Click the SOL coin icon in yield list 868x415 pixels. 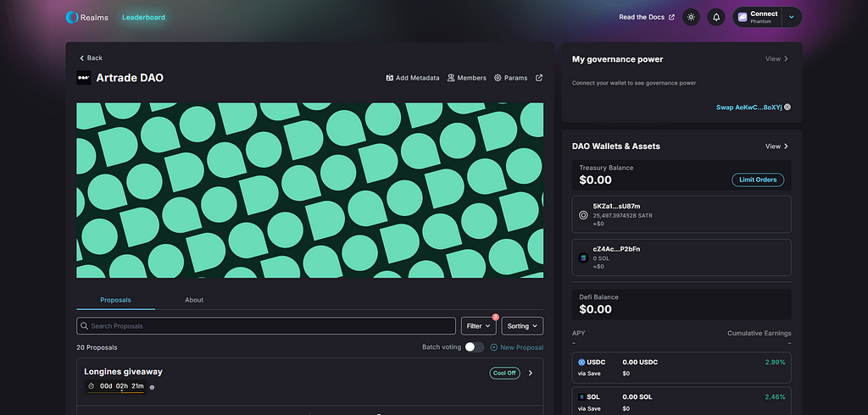tap(581, 397)
